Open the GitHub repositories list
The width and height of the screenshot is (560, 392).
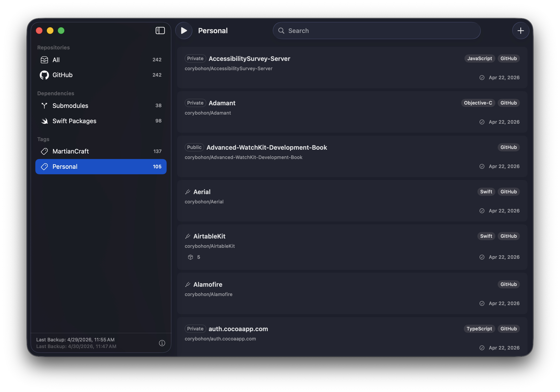click(101, 75)
